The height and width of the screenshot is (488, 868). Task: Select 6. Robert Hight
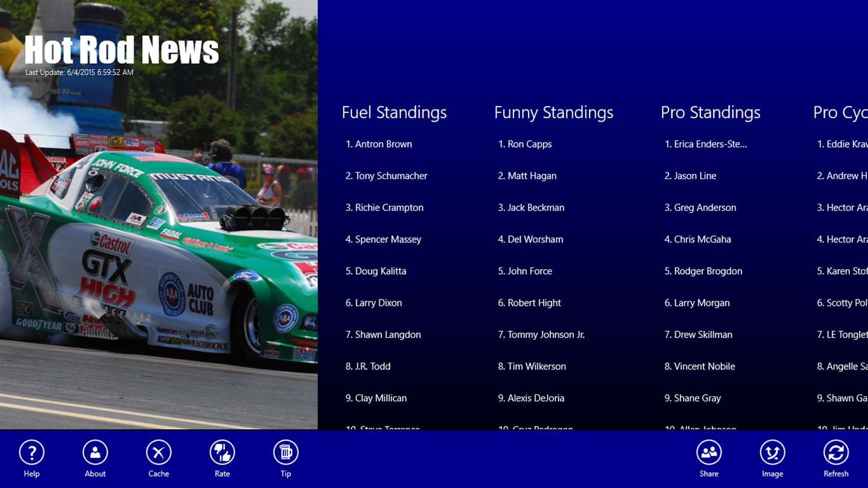pos(529,303)
